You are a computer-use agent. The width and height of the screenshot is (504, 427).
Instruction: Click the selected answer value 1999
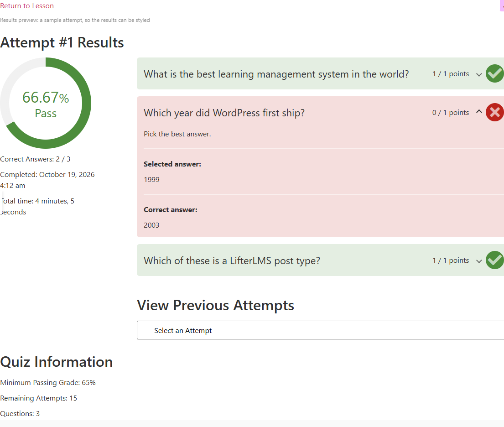click(x=151, y=179)
